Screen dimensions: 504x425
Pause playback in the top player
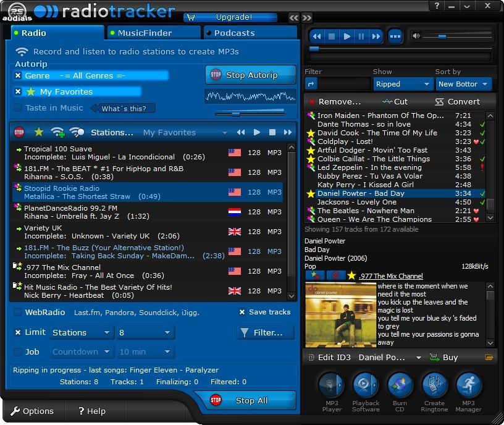(361, 36)
